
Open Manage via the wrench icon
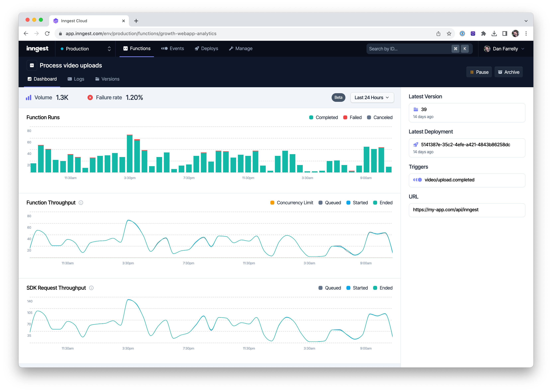(x=231, y=48)
